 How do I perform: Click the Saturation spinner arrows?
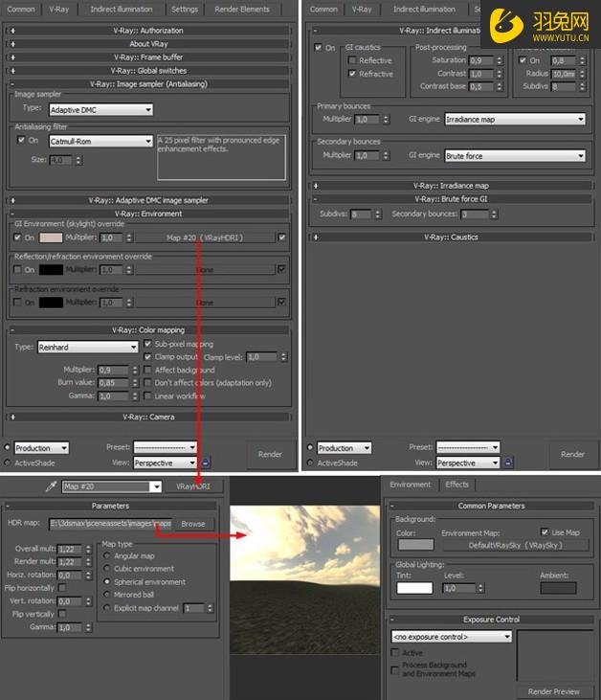[x=500, y=60]
